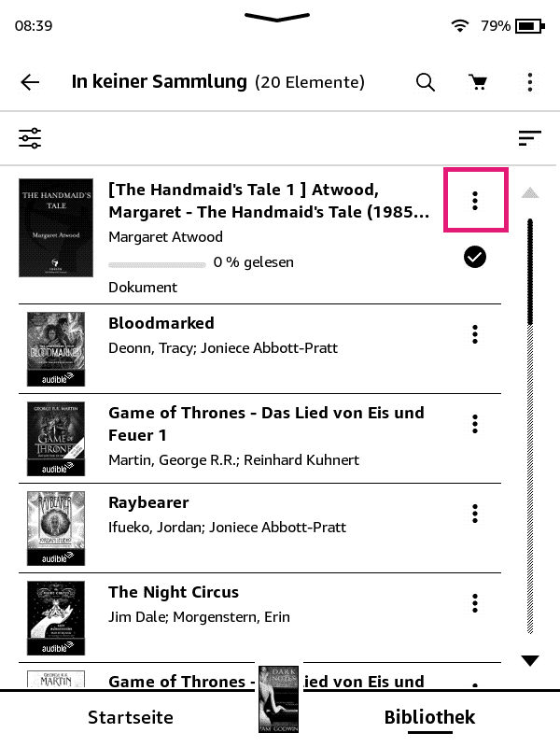
Task: Click the scrollbar down arrow
Action: pos(530,661)
